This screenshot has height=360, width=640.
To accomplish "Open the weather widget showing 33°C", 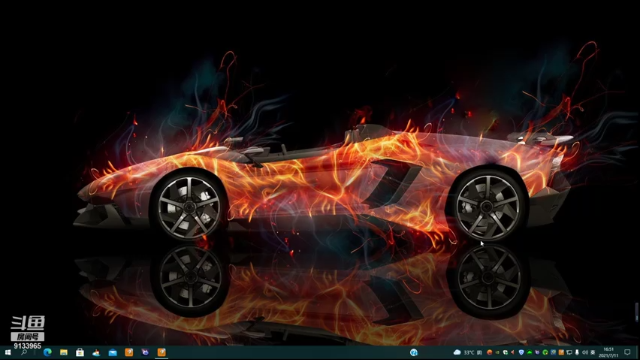I will click(464, 352).
